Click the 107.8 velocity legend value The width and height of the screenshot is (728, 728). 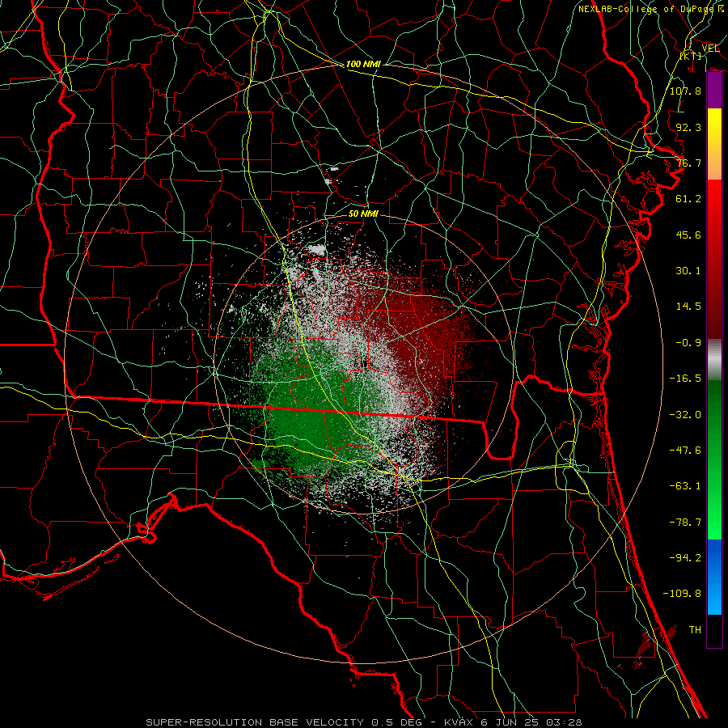coord(685,91)
